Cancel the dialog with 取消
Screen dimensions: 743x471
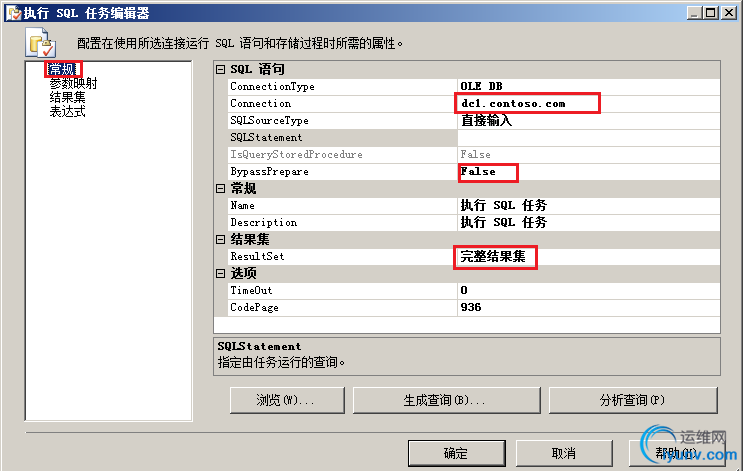tap(564, 453)
